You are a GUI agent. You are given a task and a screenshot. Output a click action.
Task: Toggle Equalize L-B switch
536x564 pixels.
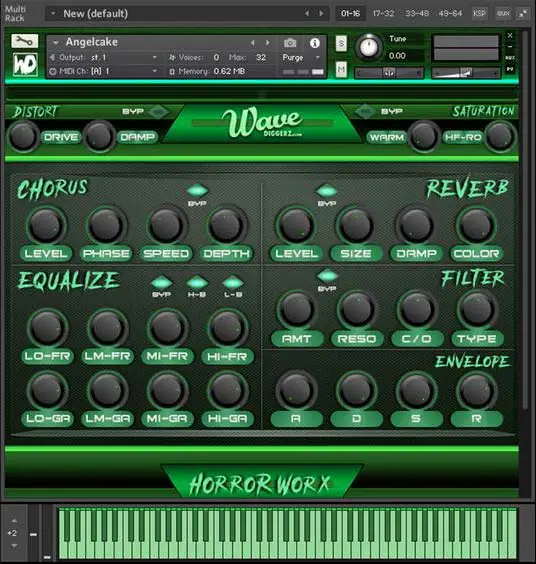pos(233,283)
